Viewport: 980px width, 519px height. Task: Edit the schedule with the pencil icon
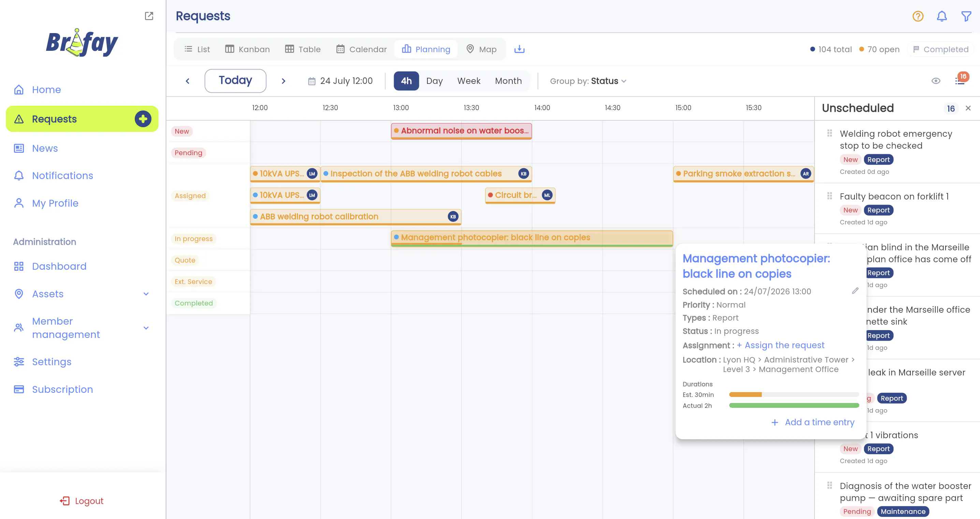click(855, 291)
